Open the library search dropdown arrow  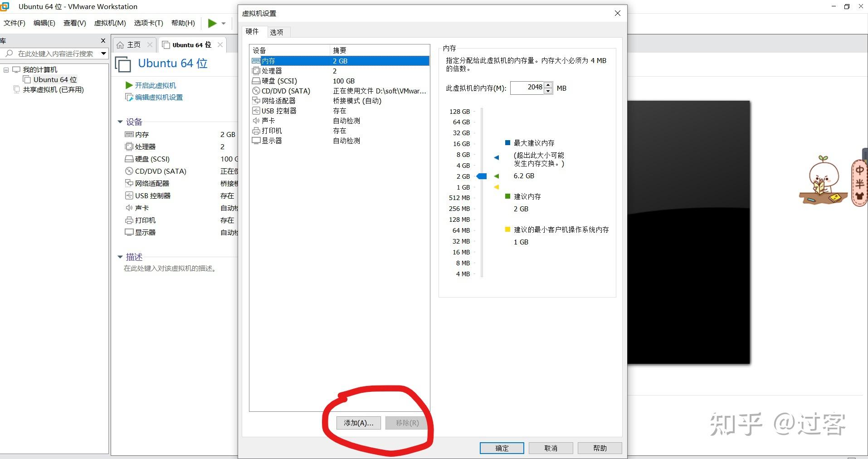click(x=103, y=54)
